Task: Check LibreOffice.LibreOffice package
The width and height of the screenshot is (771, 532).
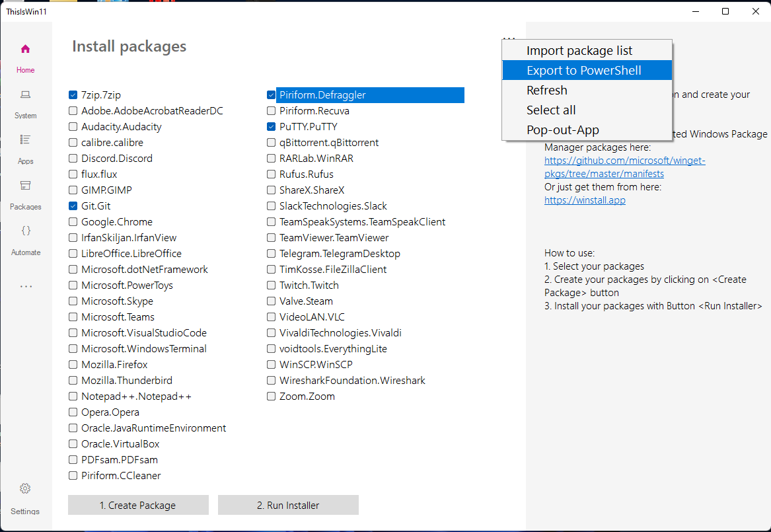Action: coord(73,253)
